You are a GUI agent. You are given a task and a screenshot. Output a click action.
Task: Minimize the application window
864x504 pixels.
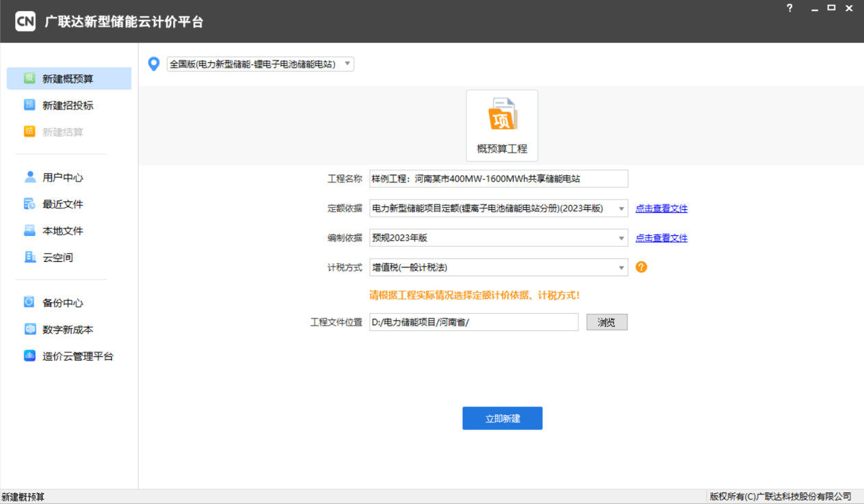coord(815,9)
